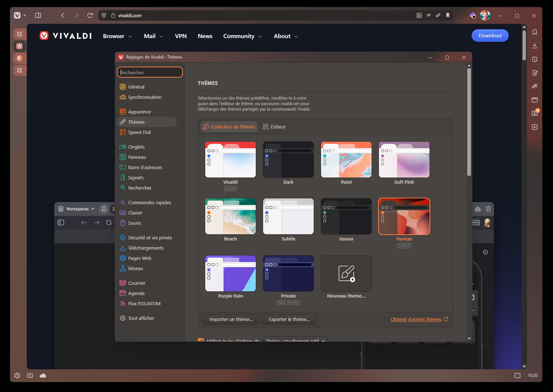Open Settings gear in the status bar
The image size is (553, 392).
pyautogui.click(x=17, y=376)
